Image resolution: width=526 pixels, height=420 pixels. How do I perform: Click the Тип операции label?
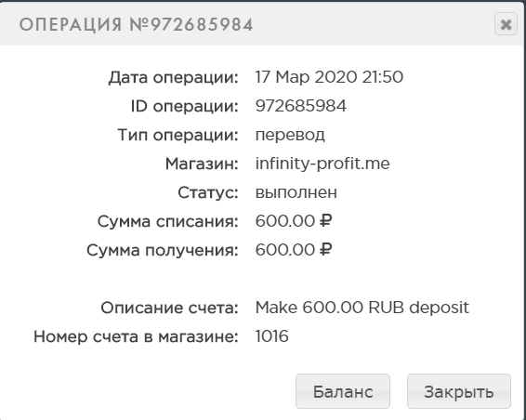(178, 136)
